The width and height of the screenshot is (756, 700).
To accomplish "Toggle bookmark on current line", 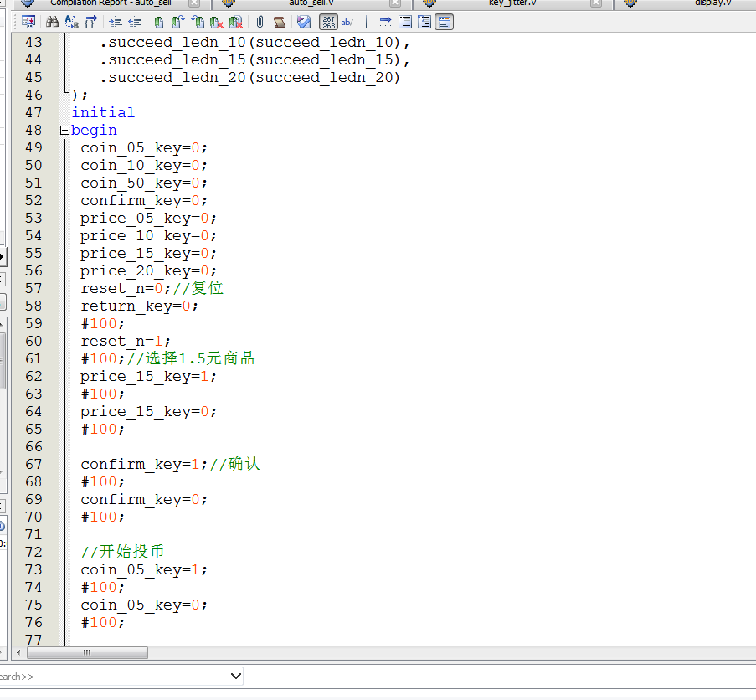I will (x=158, y=22).
